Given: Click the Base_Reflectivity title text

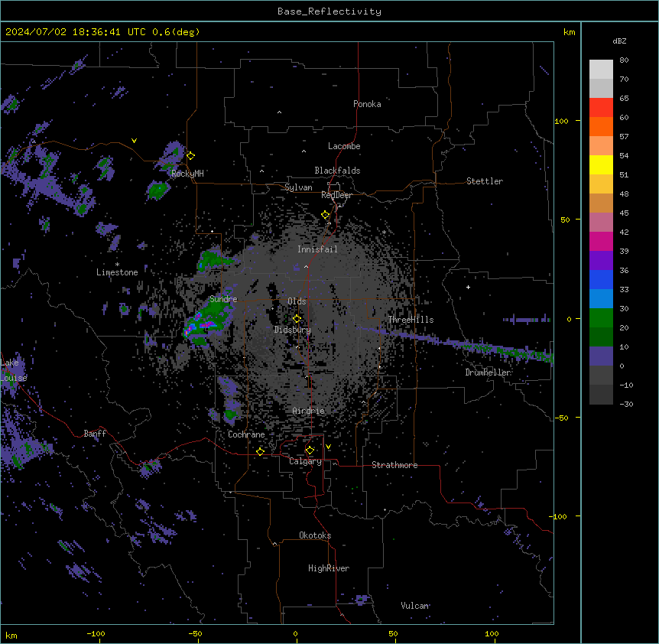Looking at the screenshot, I should [329, 11].
